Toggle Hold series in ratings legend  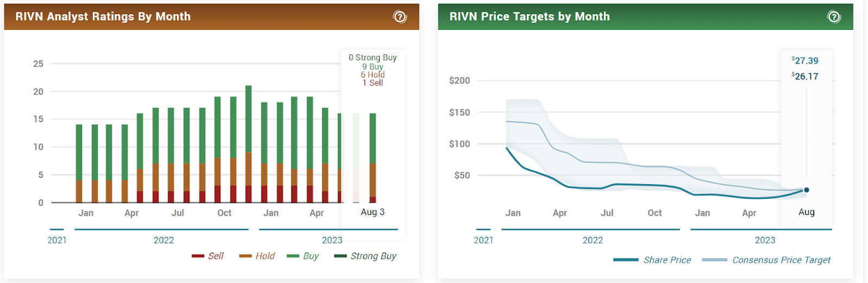(257, 256)
